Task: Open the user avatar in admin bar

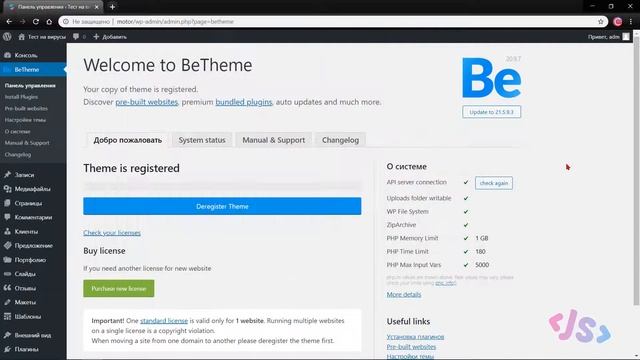Action: coord(626,37)
